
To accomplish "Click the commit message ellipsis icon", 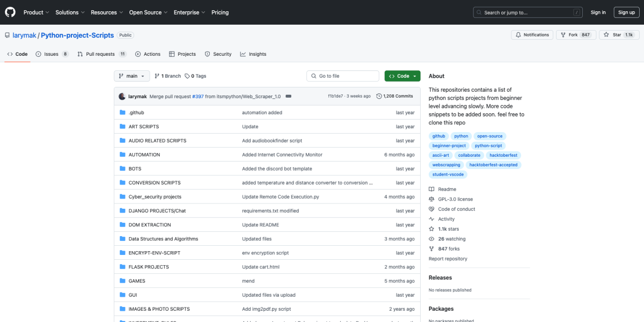I will click(288, 97).
